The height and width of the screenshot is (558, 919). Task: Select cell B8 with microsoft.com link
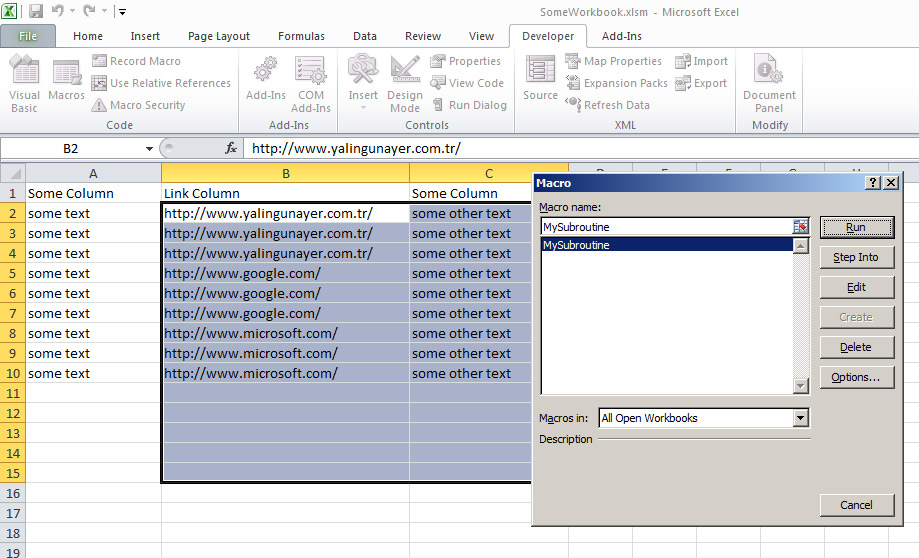pos(285,334)
